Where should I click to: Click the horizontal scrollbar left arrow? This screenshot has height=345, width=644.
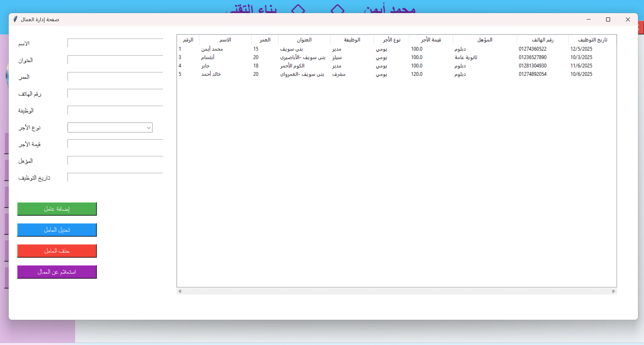[x=180, y=291]
